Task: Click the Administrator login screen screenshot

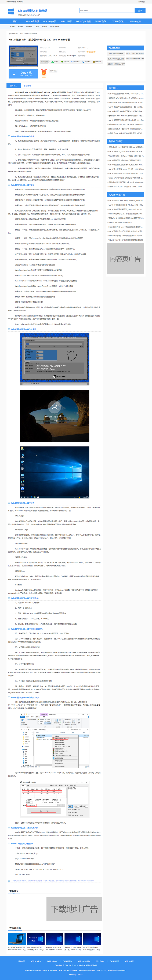Action: tap(55, 416)
